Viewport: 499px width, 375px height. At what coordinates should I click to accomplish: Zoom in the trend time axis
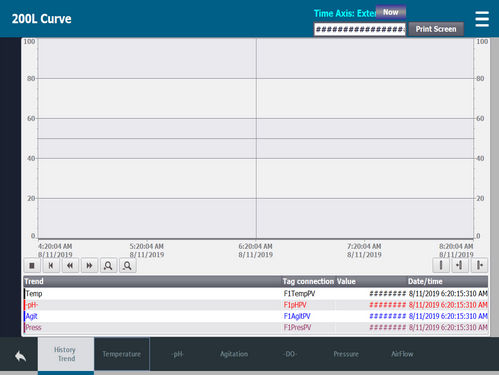(x=108, y=266)
